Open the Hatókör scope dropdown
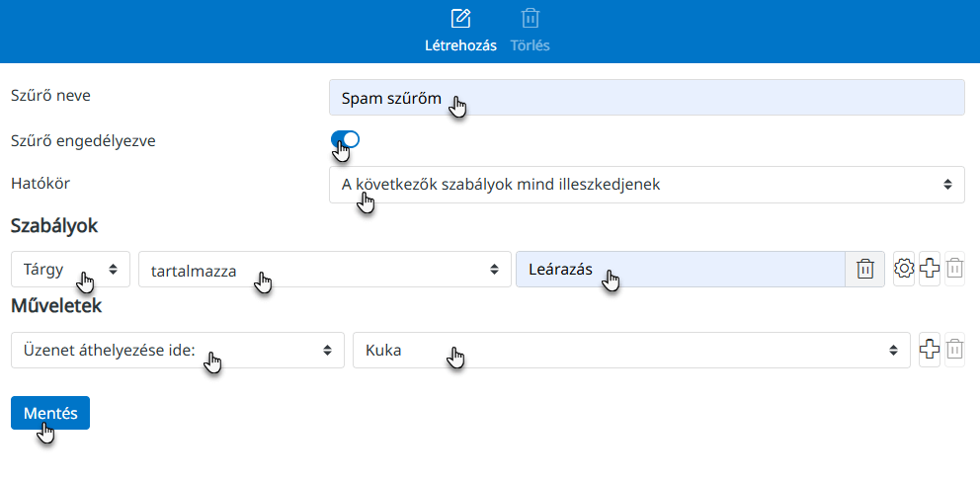Screen dimensions: 980x481 click(x=646, y=185)
